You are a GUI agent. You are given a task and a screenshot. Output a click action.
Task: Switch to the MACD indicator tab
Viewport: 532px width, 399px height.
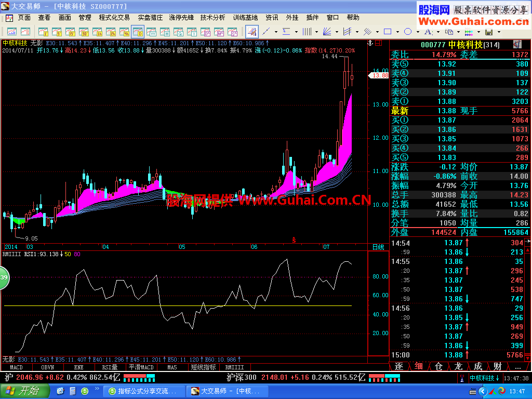(x=16, y=367)
